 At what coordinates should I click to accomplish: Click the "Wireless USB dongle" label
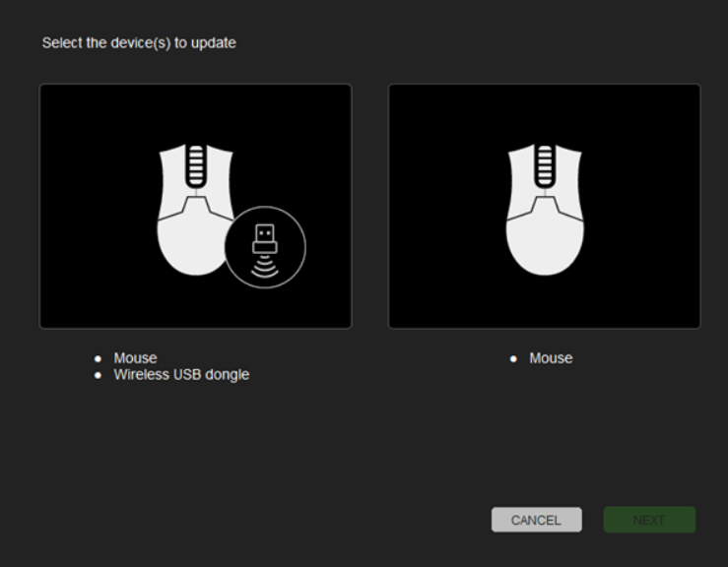[x=181, y=374]
